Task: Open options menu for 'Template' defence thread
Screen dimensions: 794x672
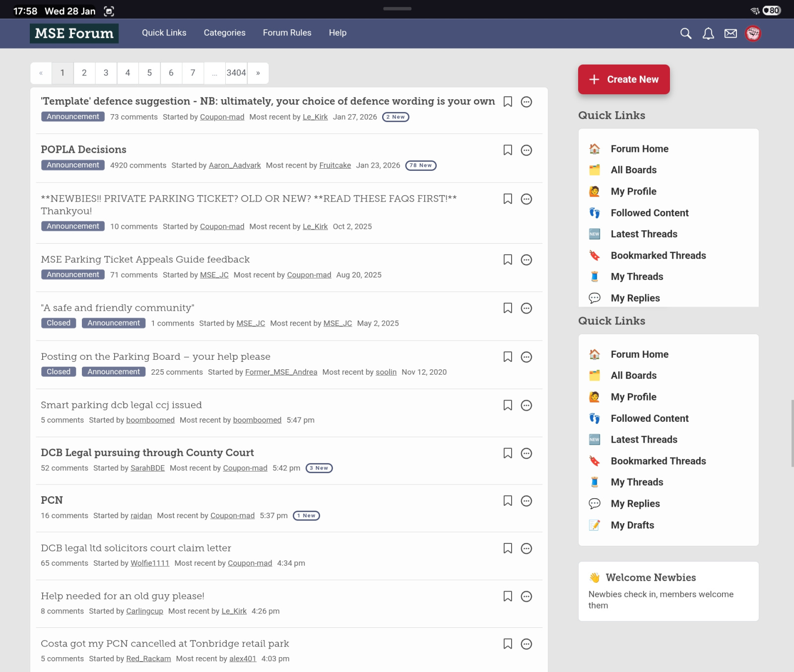Action: point(527,102)
